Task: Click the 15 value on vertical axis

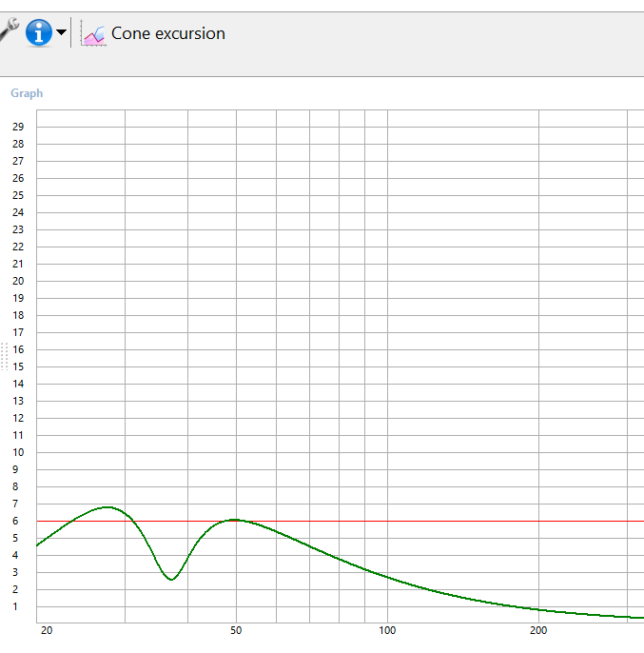Action: [x=18, y=366]
